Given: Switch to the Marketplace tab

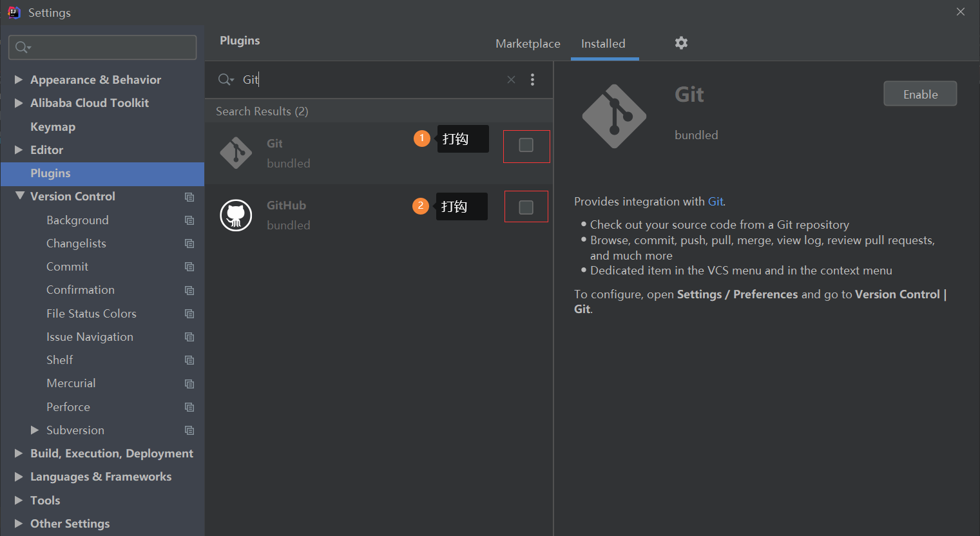Looking at the screenshot, I should click(x=528, y=43).
